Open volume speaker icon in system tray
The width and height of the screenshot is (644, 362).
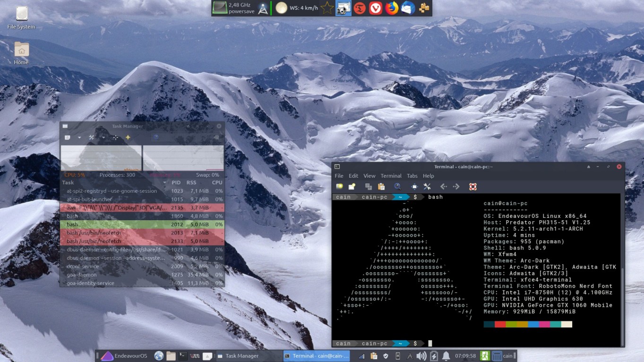click(421, 356)
